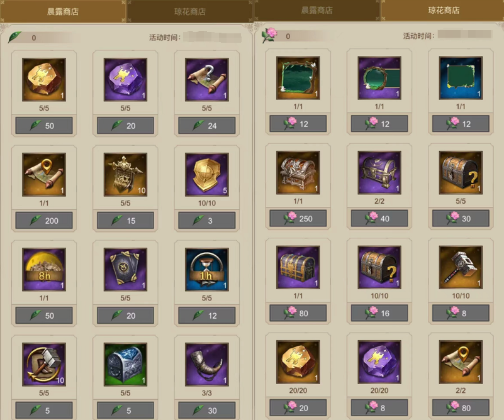The height and width of the screenshot is (420, 504).
Task: Open the left 晨露商店 tab
Action: tap(63, 11)
